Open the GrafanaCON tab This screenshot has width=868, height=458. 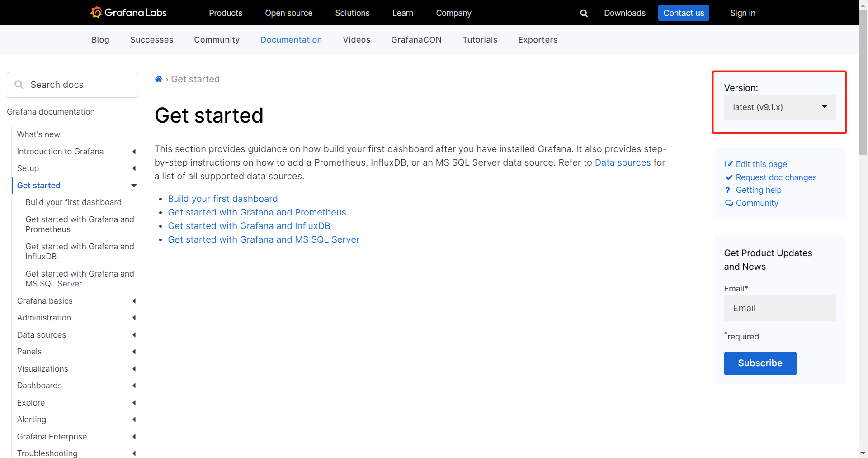click(416, 40)
